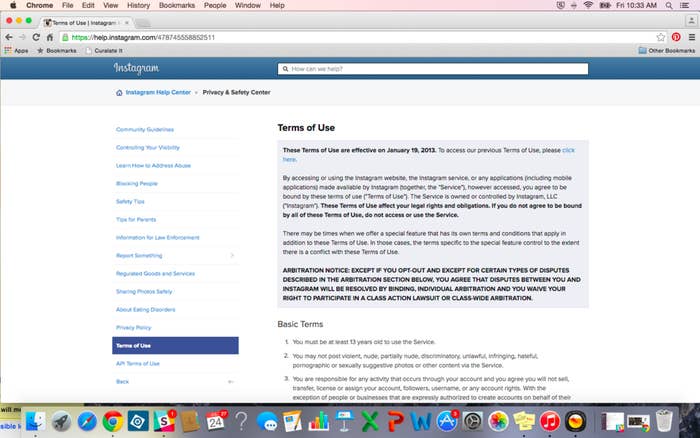Open API Terms of Use link

click(x=138, y=363)
